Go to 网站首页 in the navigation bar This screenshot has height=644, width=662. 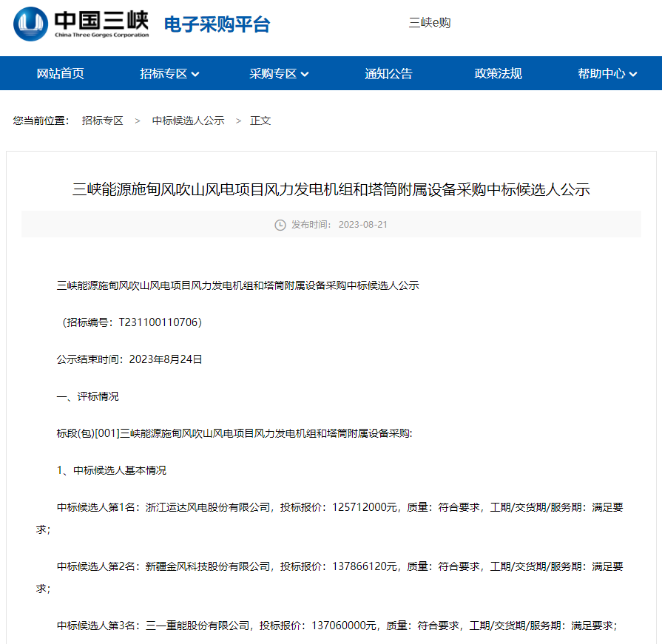point(61,73)
